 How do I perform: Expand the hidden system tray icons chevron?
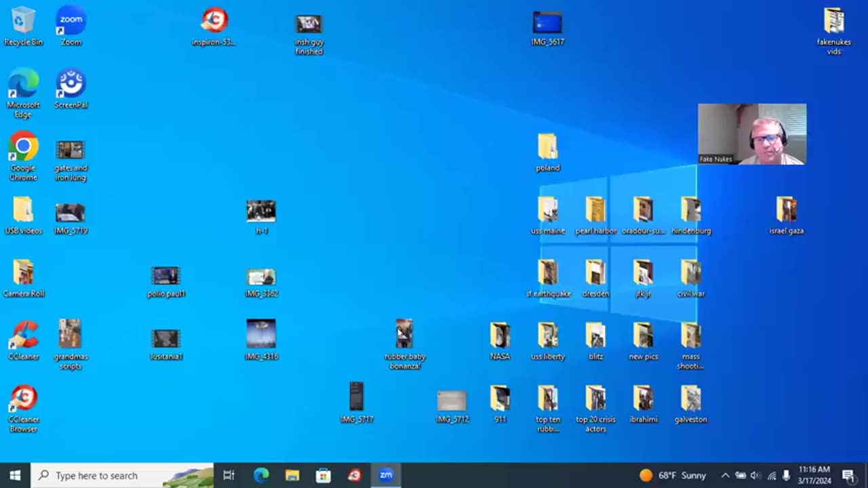725,475
